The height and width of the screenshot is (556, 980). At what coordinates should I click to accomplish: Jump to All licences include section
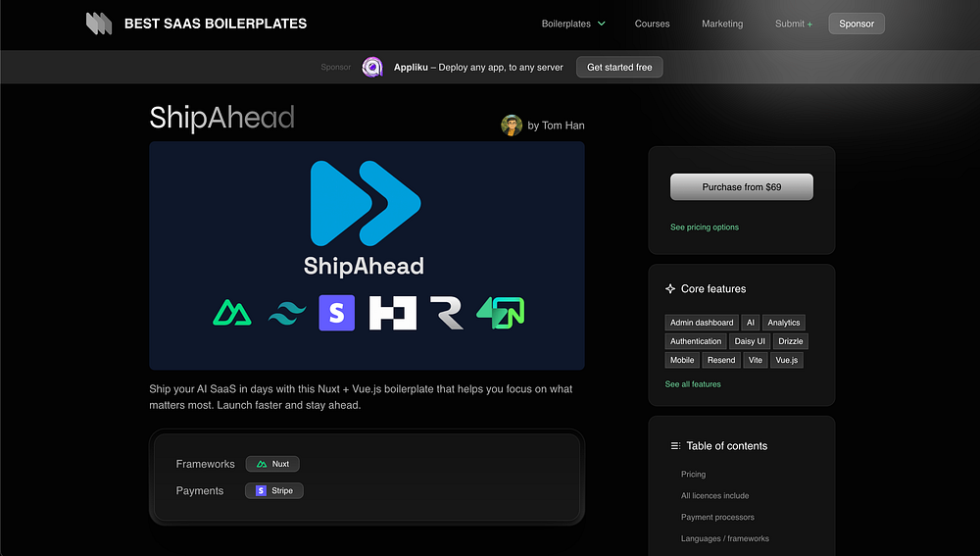coord(714,495)
